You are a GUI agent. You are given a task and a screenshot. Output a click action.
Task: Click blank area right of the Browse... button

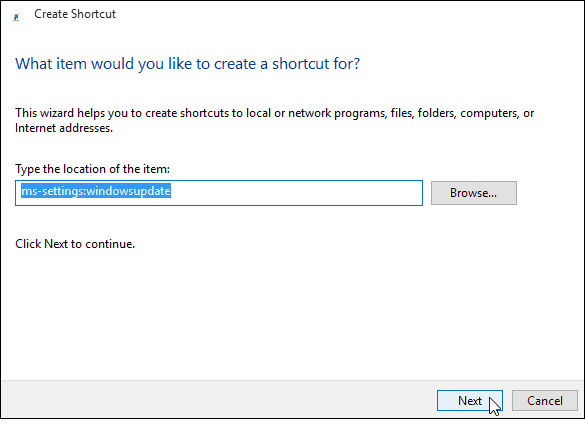click(x=548, y=193)
